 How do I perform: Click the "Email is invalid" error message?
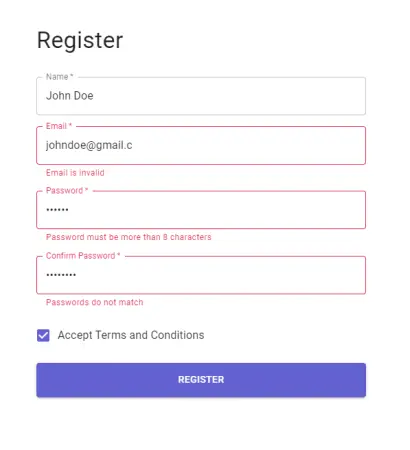tap(75, 173)
